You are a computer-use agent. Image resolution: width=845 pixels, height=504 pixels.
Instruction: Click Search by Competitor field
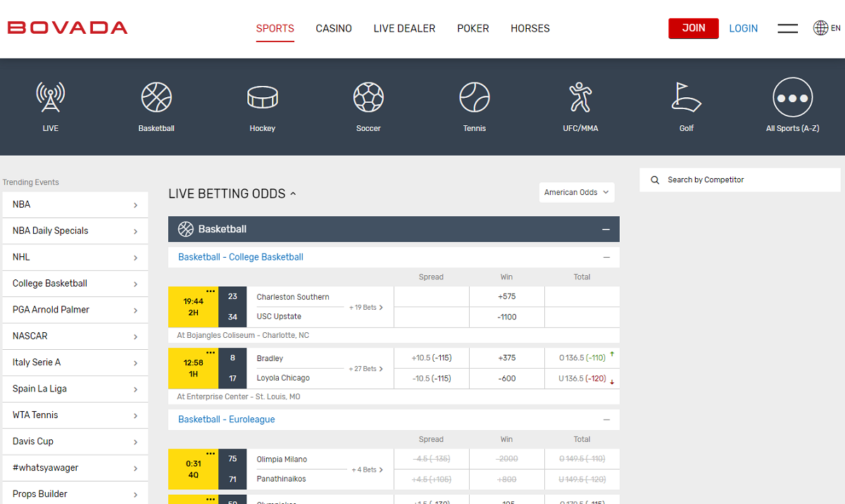click(x=740, y=180)
